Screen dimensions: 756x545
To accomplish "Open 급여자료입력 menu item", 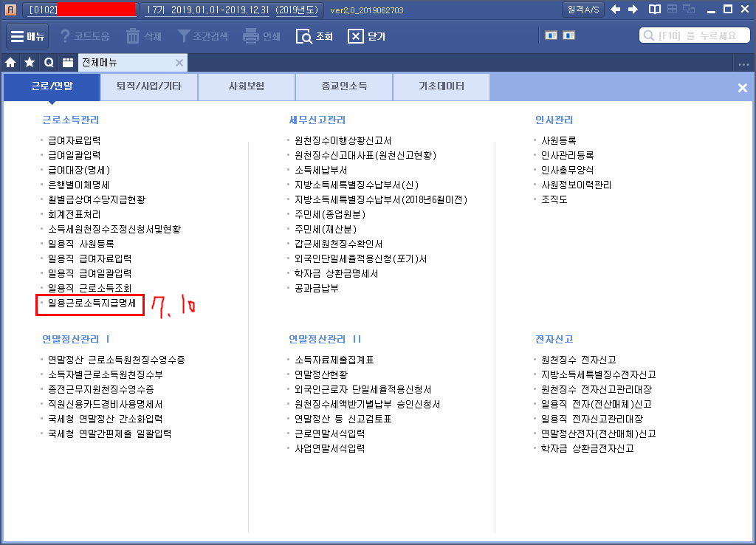I will 75,140.
